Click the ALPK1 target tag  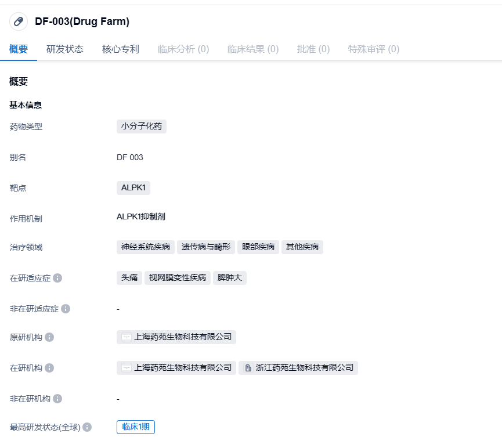point(133,187)
